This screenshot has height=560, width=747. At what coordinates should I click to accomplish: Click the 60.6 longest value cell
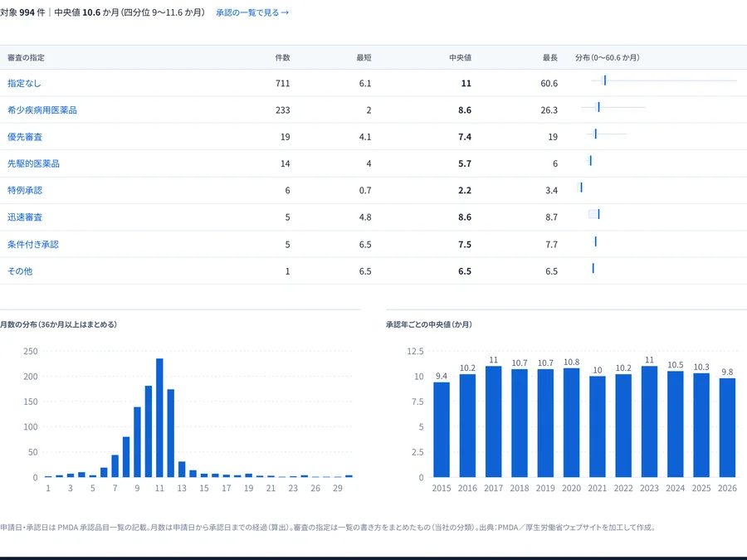tap(549, 83)
